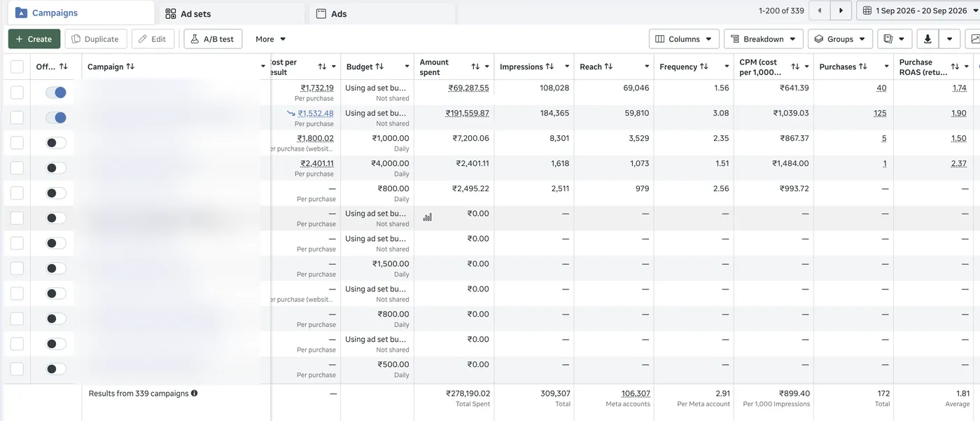Sort by the Purchase ROAS column

click(955, 67)
